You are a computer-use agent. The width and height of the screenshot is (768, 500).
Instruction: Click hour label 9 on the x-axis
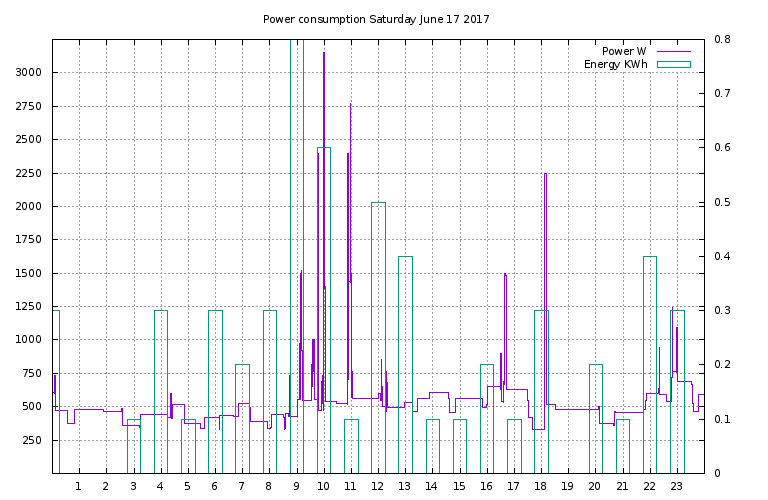point(296,486)
